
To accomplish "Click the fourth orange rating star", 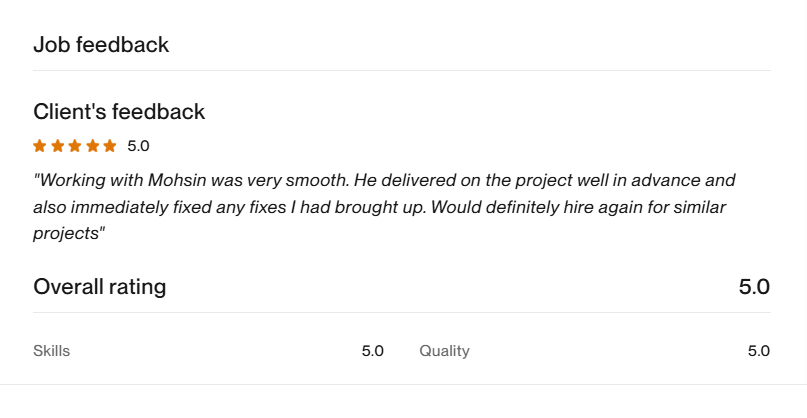I will point(93,146).
